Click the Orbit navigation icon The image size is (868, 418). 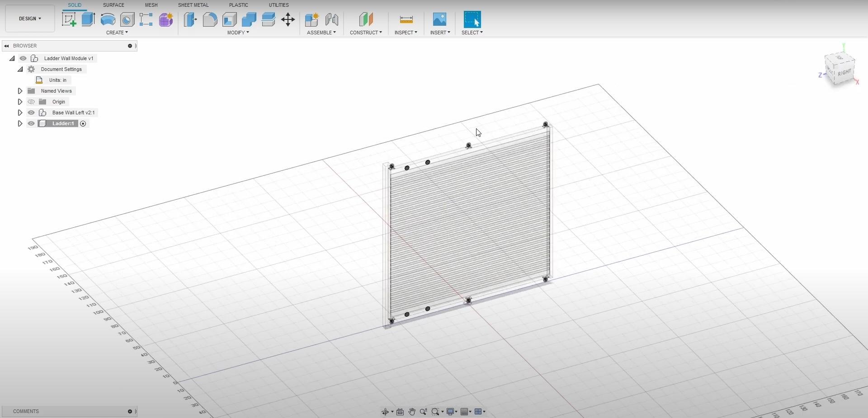click(x=385, y=412)
